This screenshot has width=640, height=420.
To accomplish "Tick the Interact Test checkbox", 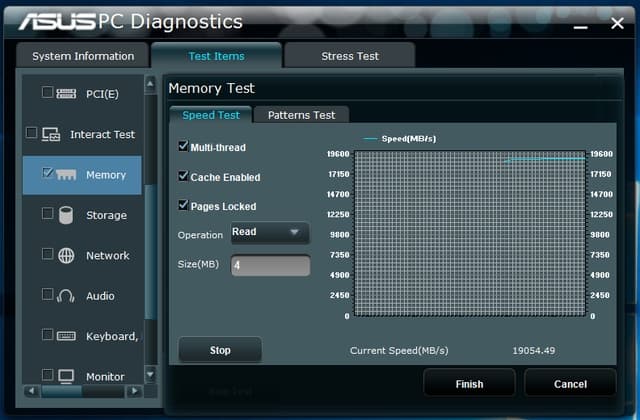I will (x=31, y=132).
